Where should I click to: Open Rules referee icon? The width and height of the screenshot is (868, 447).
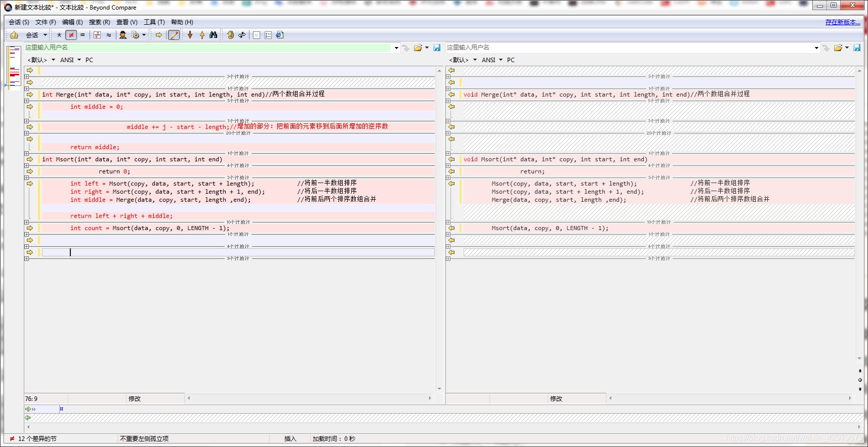123,35
